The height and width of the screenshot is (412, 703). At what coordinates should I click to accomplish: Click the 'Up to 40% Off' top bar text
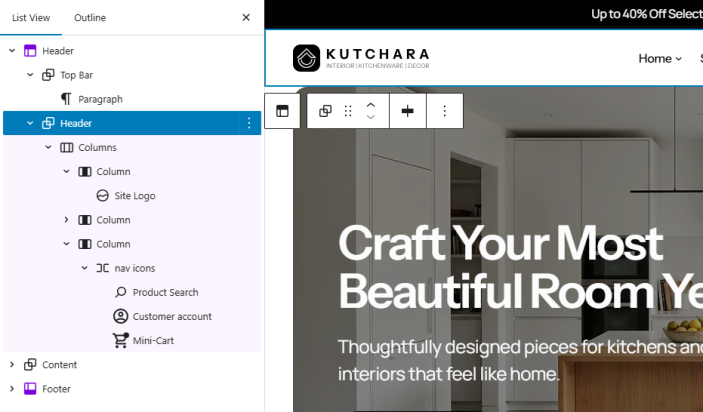click(647, 14)
